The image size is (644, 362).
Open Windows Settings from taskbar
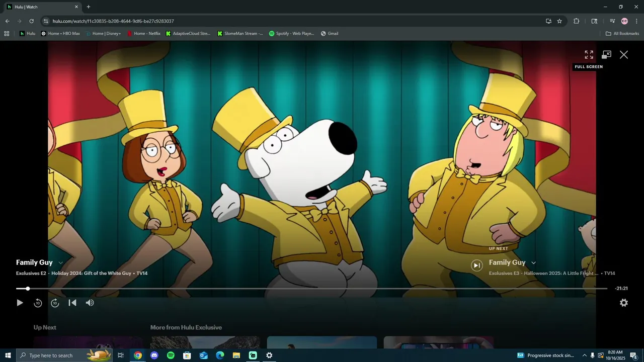(269, 355)
